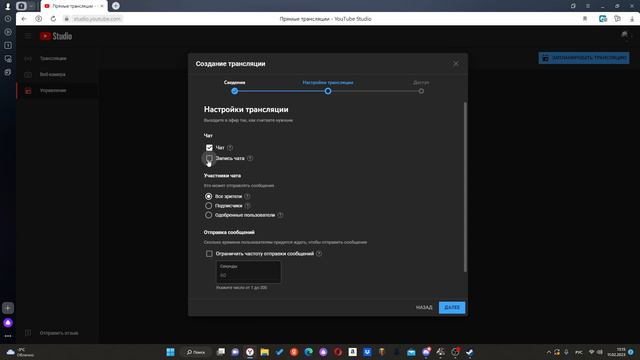Open the Opera browser from taskbar
Screen dimensions: 640x360
(x=338, y=352)
